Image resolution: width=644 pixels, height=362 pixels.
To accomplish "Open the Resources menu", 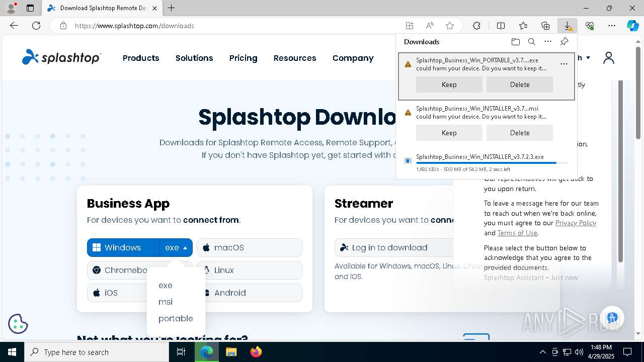I will pyautogui.click(x=295, y=58).
